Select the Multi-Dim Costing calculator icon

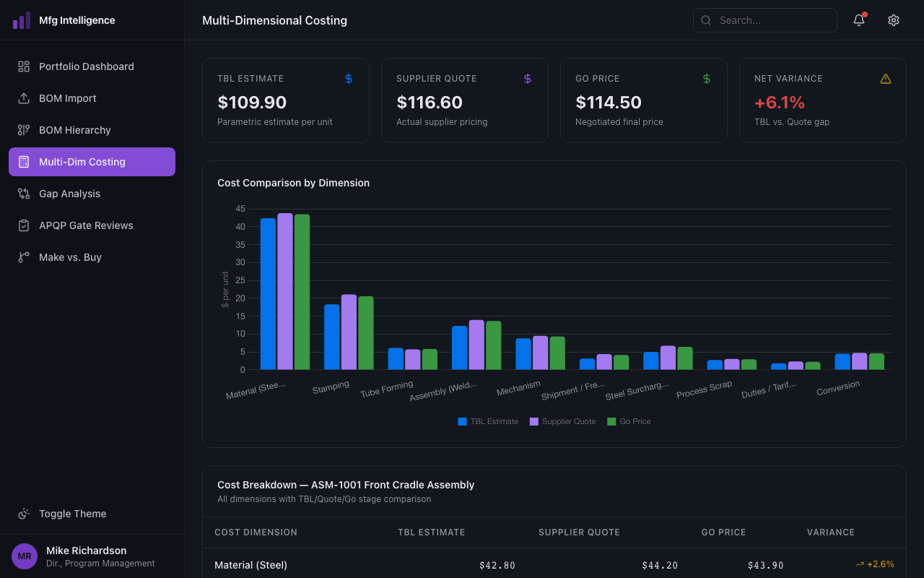point(23,161)
